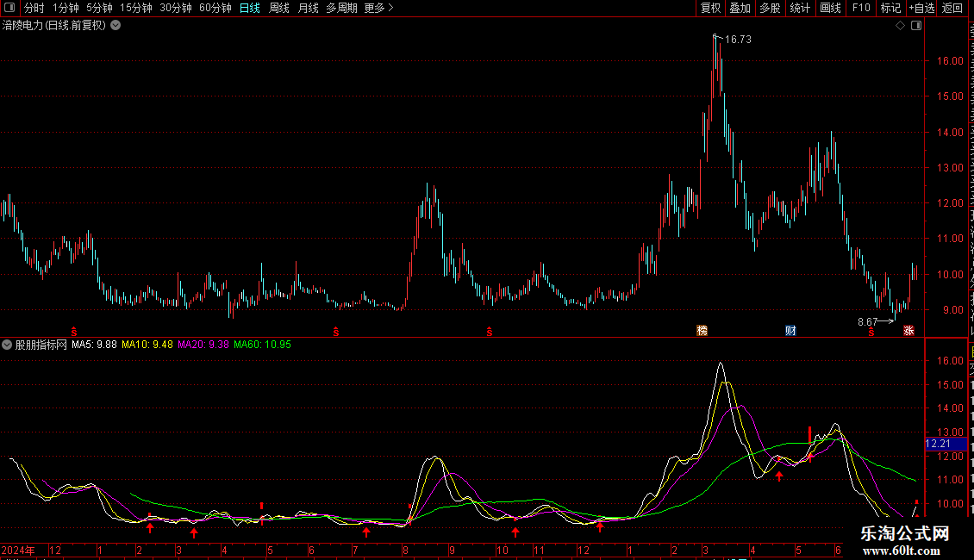
Task: Click the 8.67 low price label
Action: pyautogui.click(x=868, y=321)
